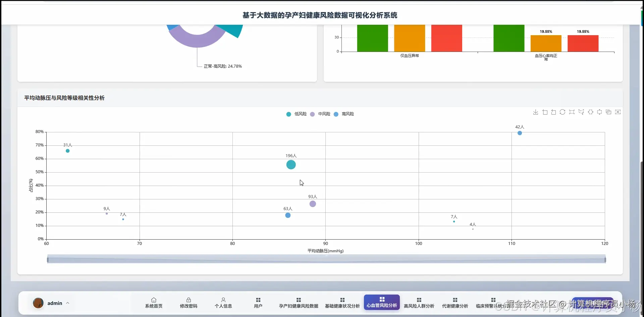Image resolution: width=644 pixels, height=317 pixels.
Task: Click the admin avatar picture
Action: (x=38, y=303)
